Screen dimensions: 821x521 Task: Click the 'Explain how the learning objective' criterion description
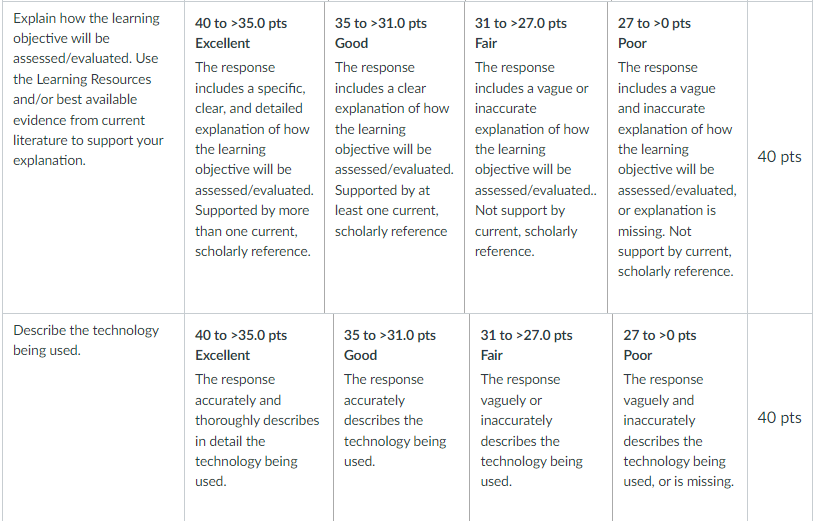tap(88, 89)
